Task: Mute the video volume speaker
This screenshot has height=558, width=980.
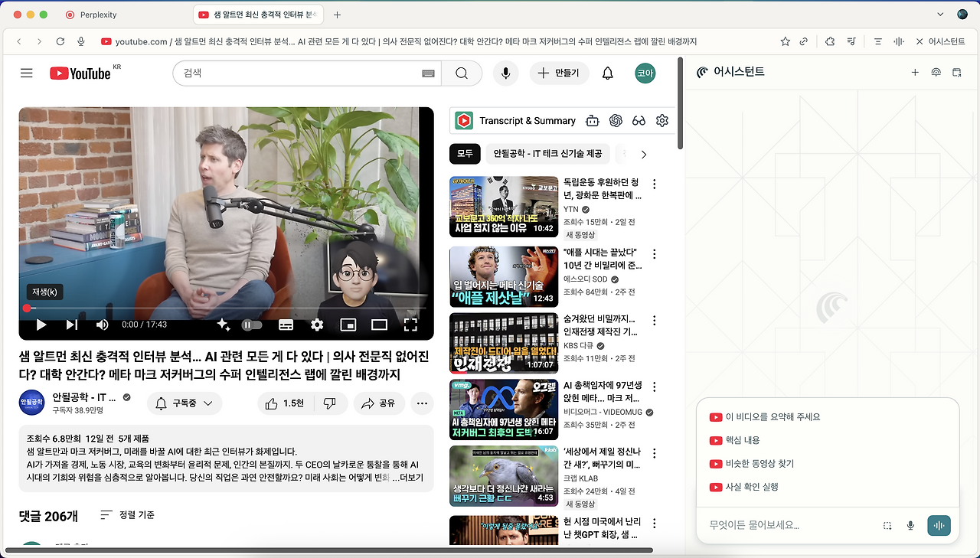Action: pos(102,325)
